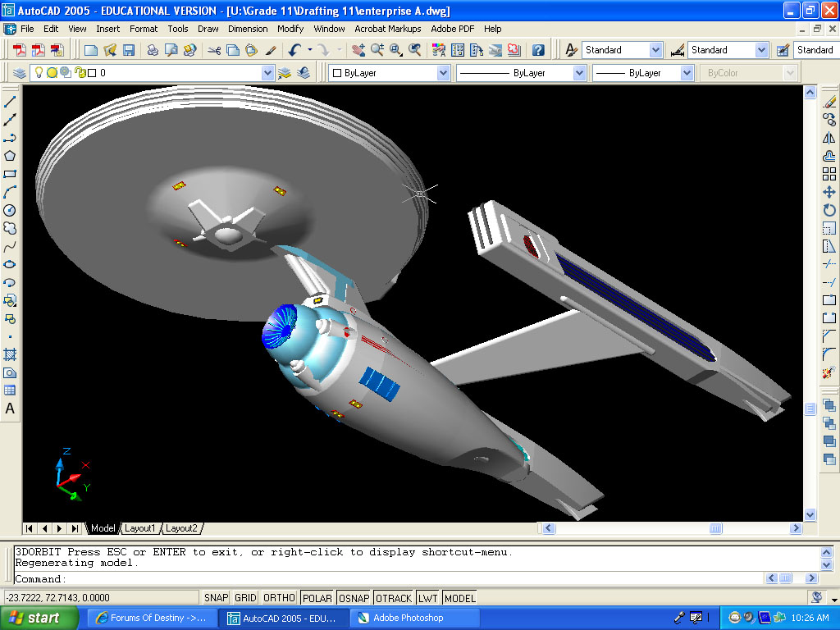The image size is (840, 630).
Task: Expand the layer list dropdown
Action: 267,73
